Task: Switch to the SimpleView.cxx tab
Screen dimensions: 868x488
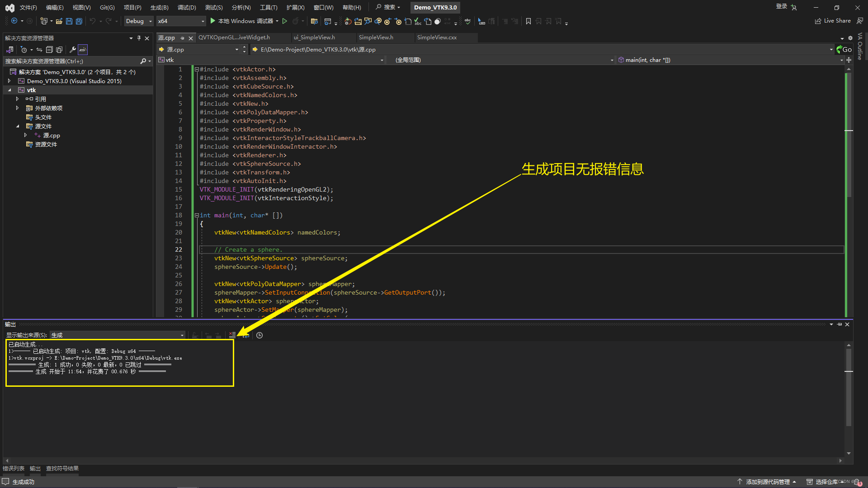Action: coord(437,38)
